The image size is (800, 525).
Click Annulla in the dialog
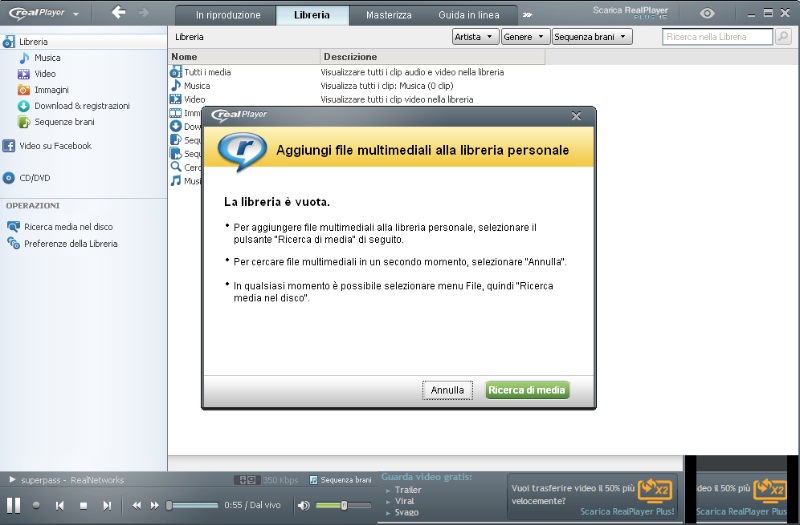pos(447,390)
